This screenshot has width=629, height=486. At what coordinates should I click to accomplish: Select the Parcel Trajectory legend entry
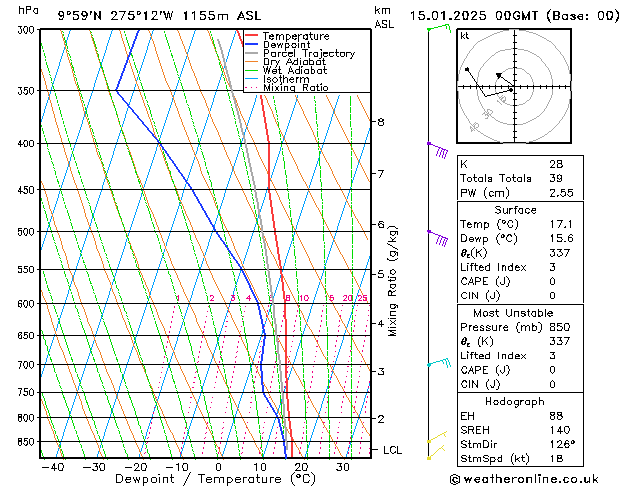[309, 53]
